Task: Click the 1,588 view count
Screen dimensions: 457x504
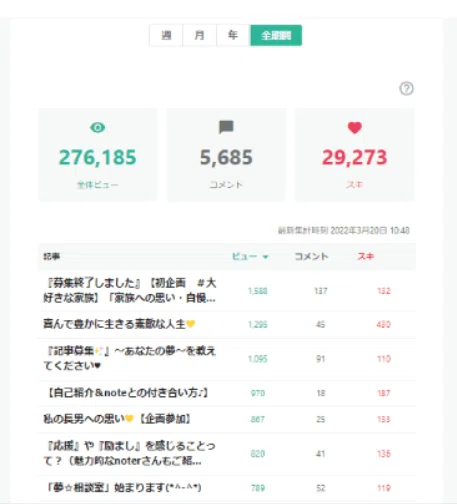Action: point(258,291)
